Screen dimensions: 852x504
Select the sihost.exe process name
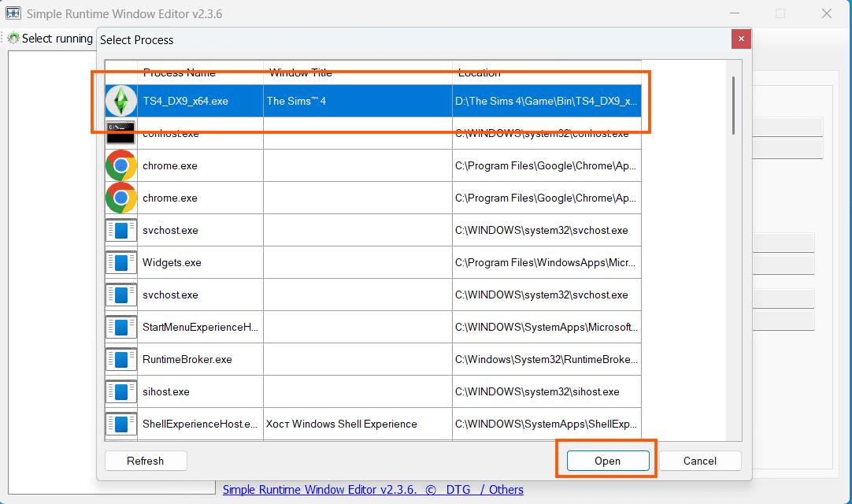coord(165,391)
